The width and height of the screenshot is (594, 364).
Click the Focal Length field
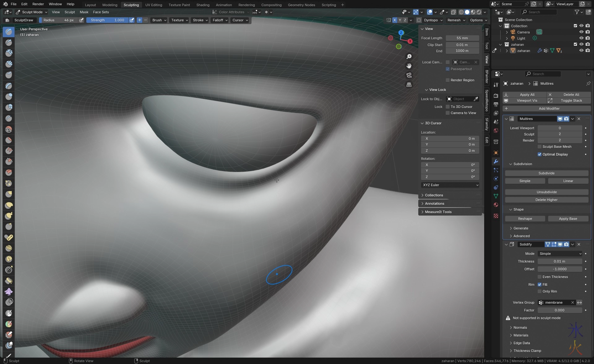[x=462, y=38]
